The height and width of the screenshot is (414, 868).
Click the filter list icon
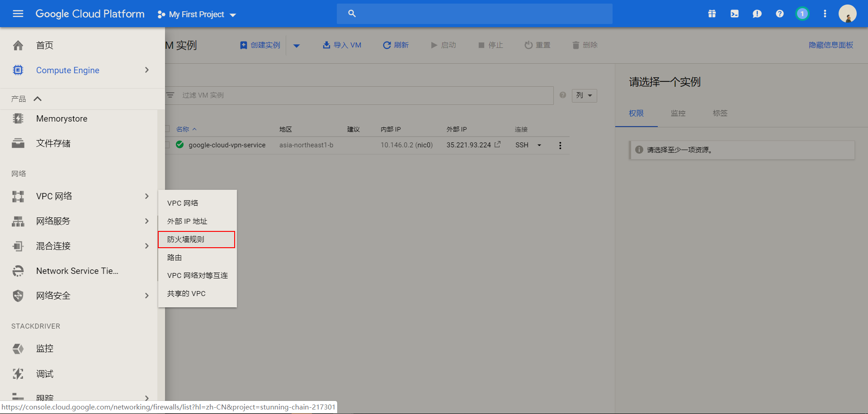point(170,95)
